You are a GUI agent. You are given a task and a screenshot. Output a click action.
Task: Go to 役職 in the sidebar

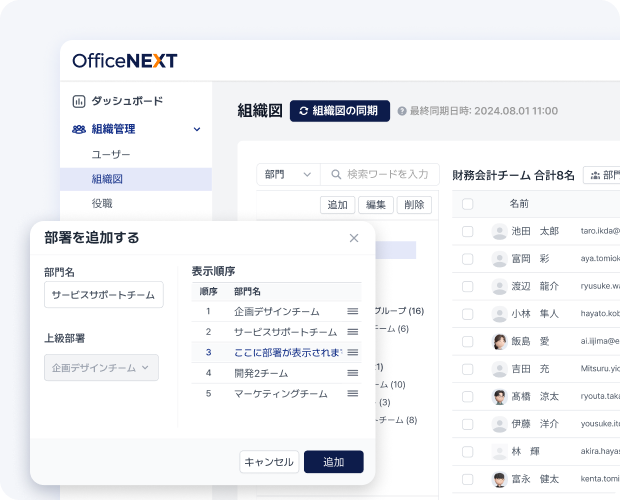[x=102, y=203]
